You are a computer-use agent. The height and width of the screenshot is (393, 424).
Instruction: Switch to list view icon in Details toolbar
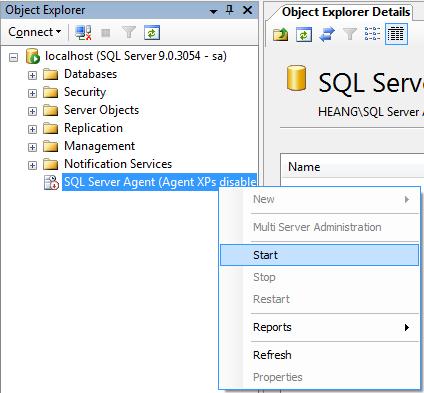(372, 34)
